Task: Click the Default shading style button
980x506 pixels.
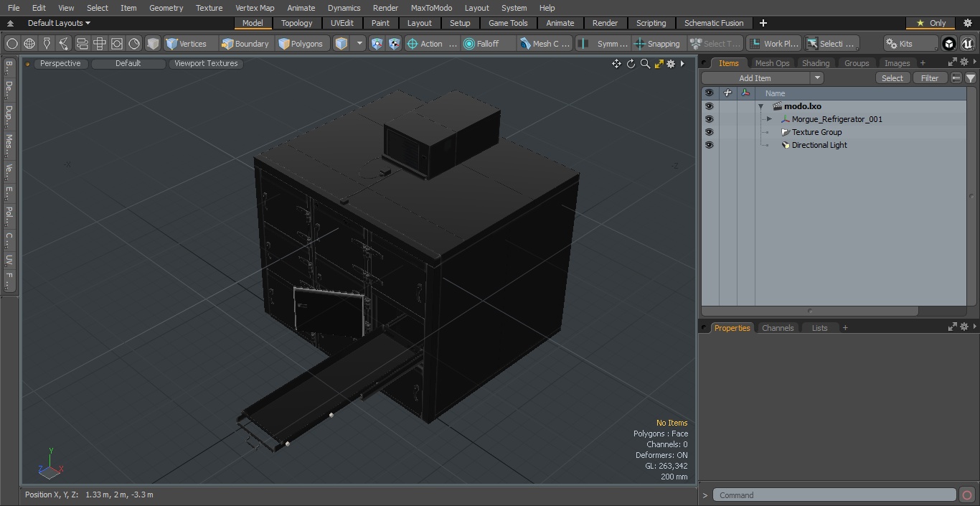Action: click(x=128, y=63)
